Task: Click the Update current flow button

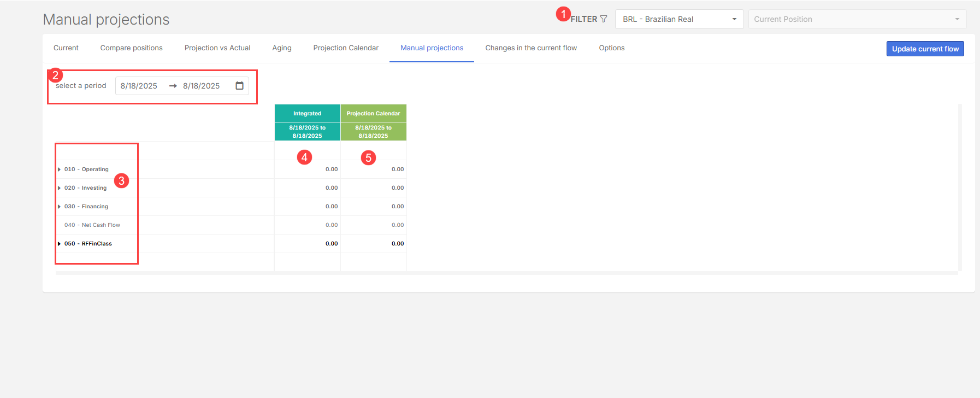Action: (x=925, y=49)
